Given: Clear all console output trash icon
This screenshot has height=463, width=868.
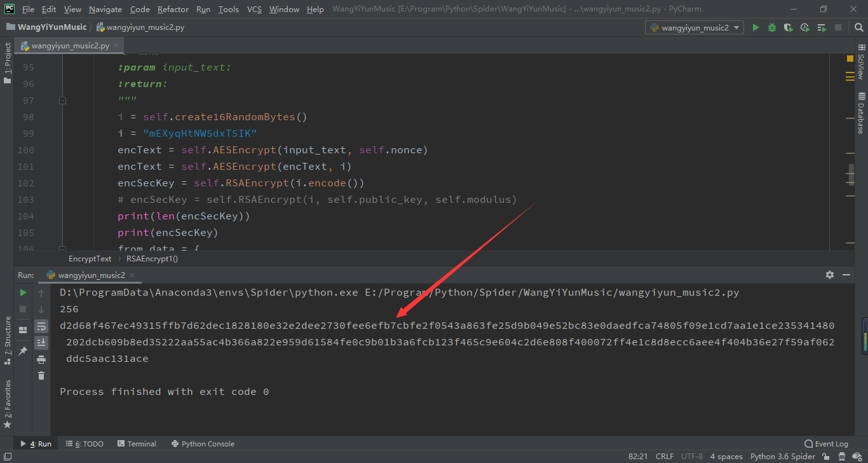Looking at the screenshot, I should (41, 376).
